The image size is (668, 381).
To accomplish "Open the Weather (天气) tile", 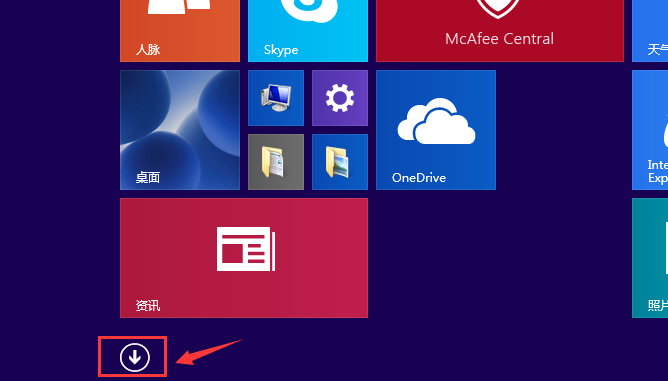I will pyautogui.click(x=650, y=31).
